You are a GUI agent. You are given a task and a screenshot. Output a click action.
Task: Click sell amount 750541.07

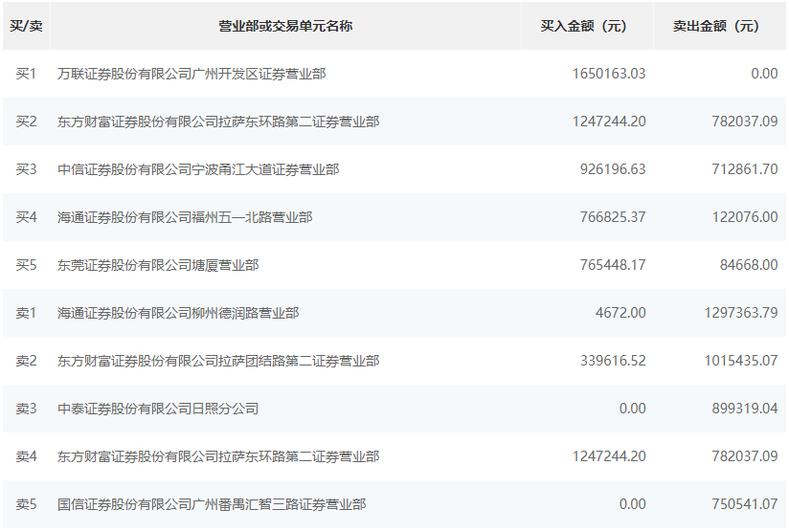(x=745, y=504)
